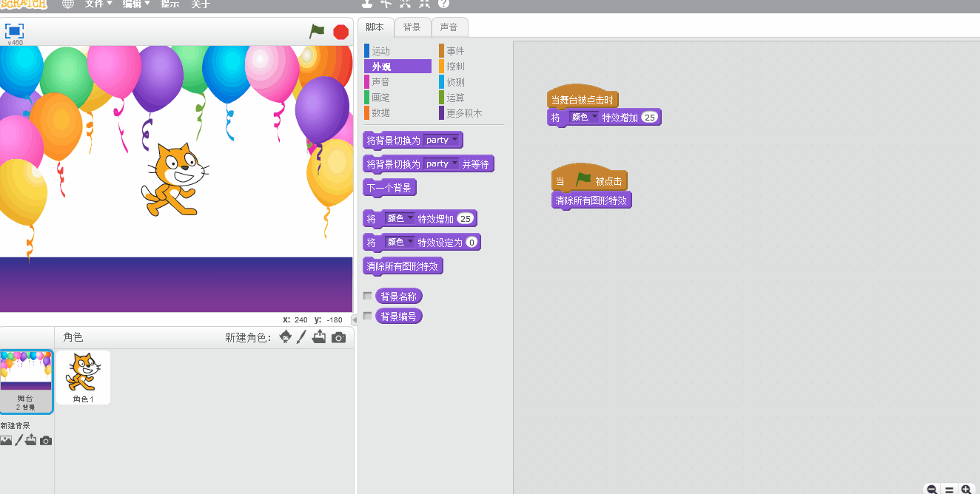Screen dimensions: 980x494
Task: Click the 下一个背景 block
Action: (389, 188)
